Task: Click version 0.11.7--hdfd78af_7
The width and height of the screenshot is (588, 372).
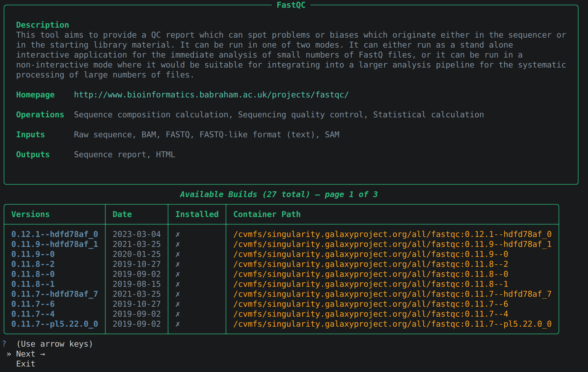Action: coord(55,294)
